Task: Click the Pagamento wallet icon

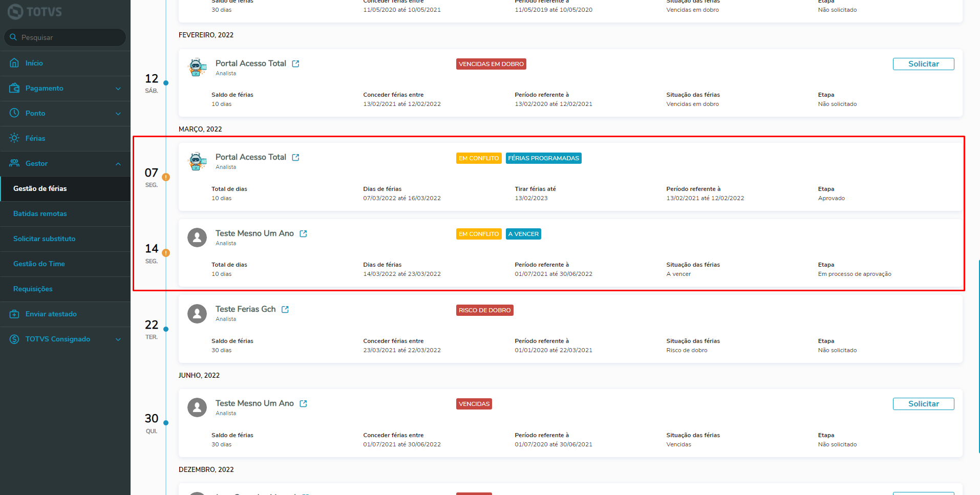Action: click(x=14, y=88)
